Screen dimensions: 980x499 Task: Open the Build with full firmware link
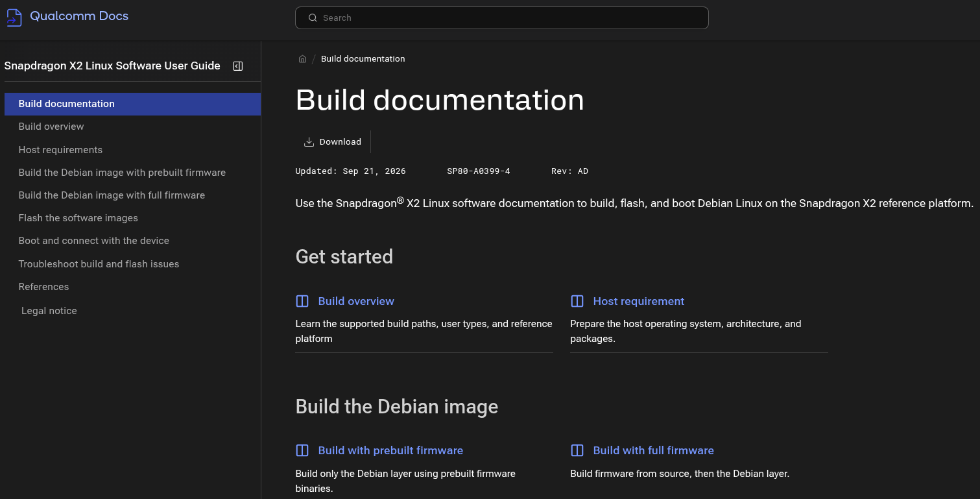(653, 450)
